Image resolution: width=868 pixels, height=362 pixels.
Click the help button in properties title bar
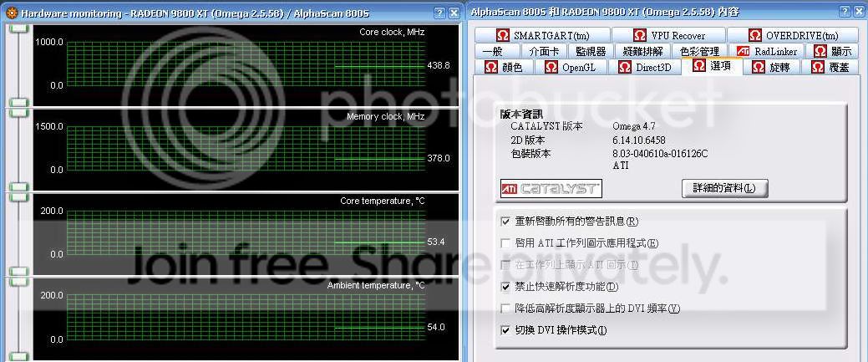pyautogui.click(x=842, y=13)
